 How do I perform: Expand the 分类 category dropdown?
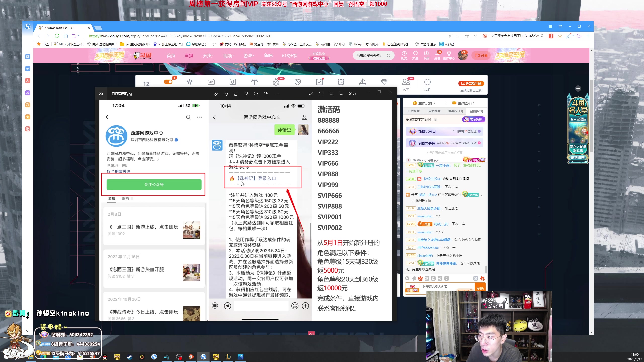point(208,56)
